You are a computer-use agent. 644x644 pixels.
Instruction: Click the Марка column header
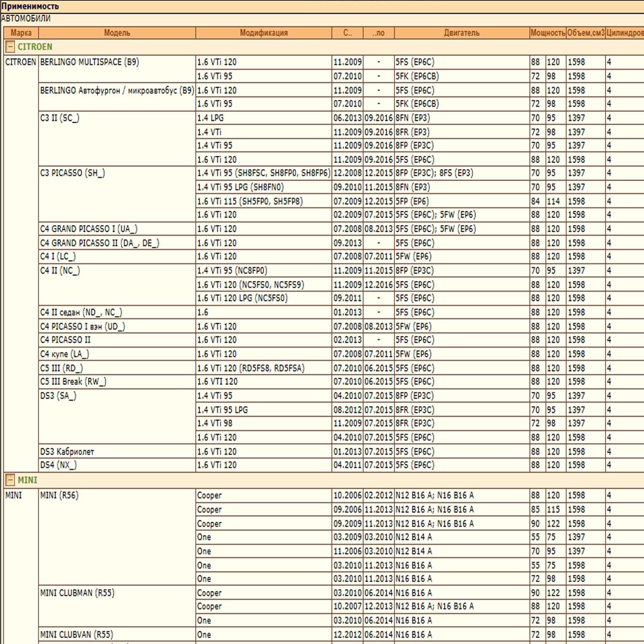coord(21,33)
